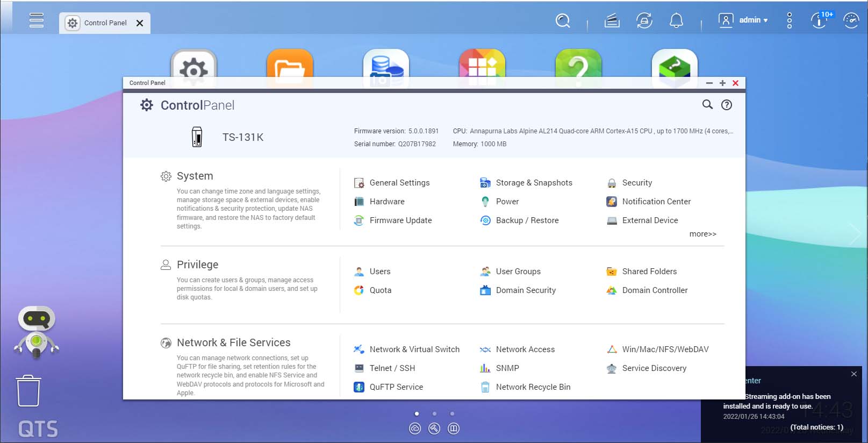Open Users settings
Image resolution: width=868 pixels, height=443 pixels.
(372, 271)
